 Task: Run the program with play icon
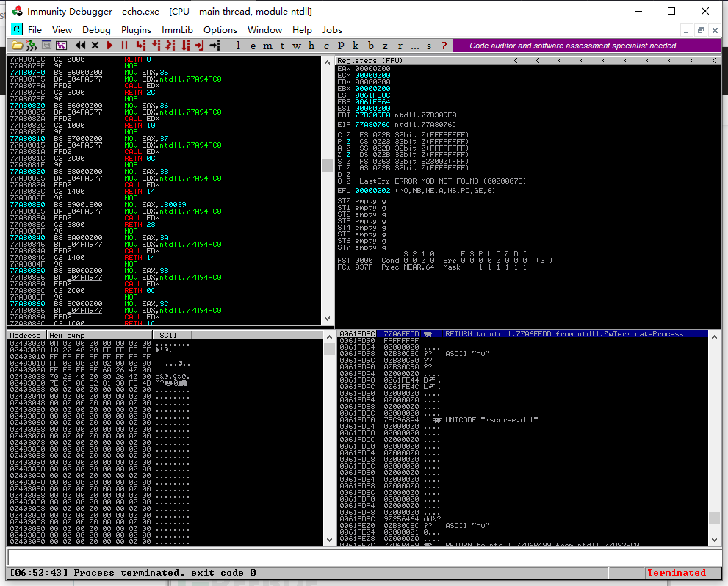pyautogui.click(x=110, y=46)
